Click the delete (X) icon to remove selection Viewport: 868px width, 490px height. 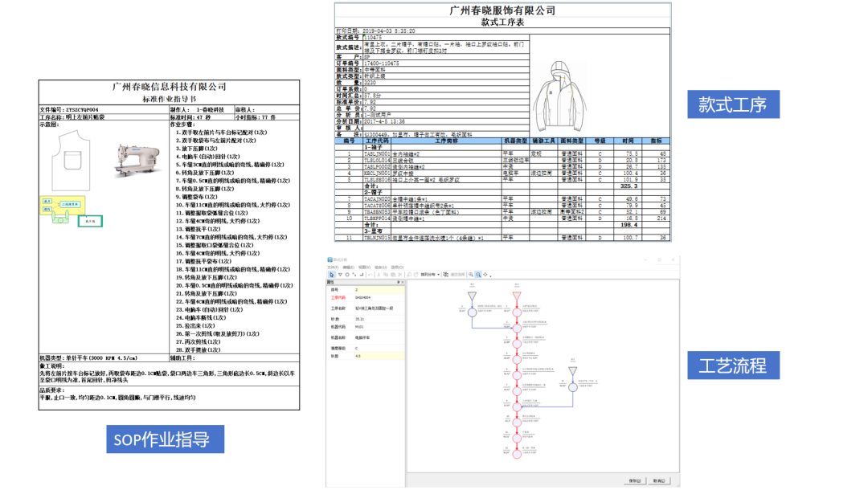point(400,275)
